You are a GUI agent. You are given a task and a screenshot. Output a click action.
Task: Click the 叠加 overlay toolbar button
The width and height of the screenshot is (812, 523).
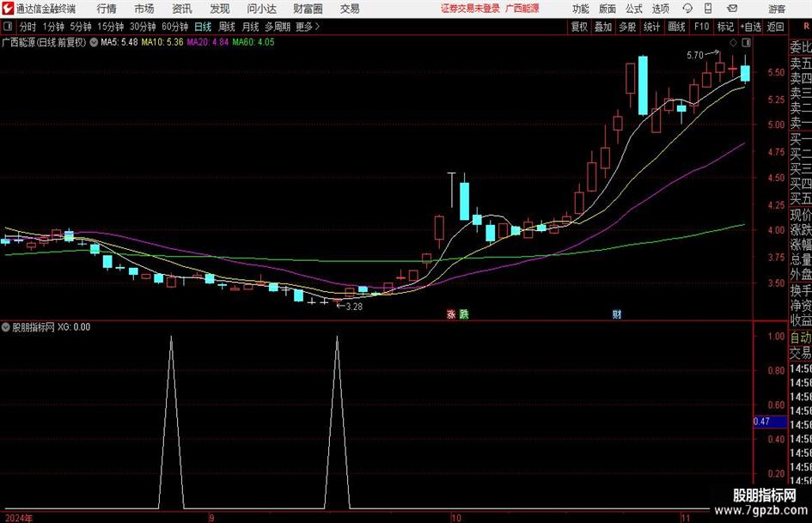603,27
